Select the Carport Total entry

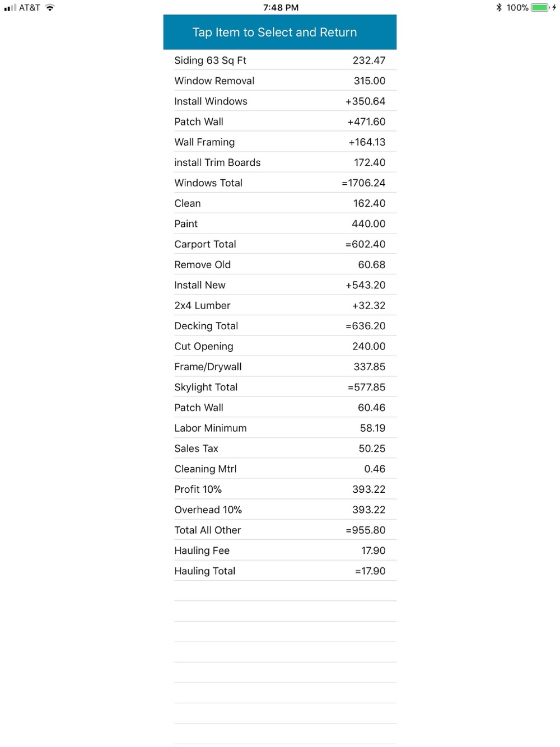(x=280, y=244)
